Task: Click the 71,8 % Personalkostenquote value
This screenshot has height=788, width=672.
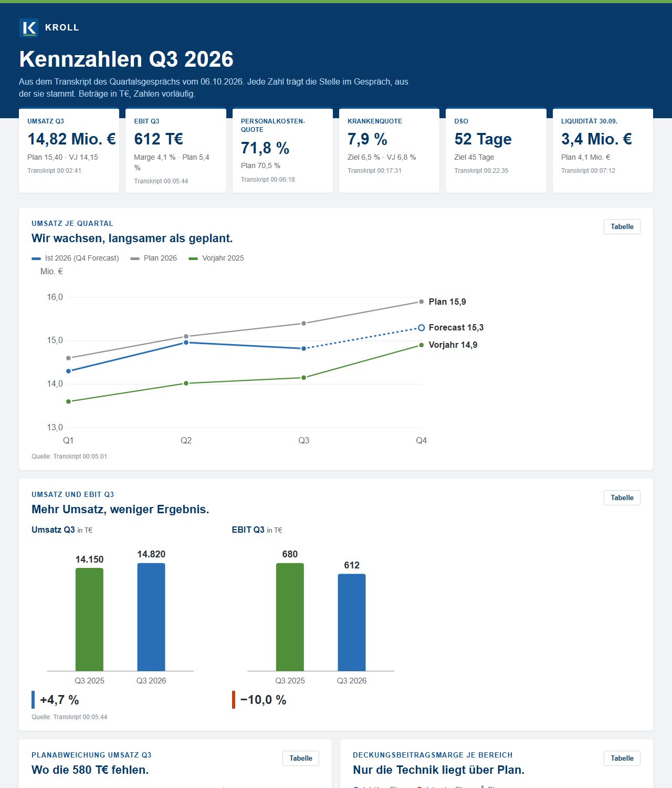Action: pyautogui.click(x=265, y=148)
